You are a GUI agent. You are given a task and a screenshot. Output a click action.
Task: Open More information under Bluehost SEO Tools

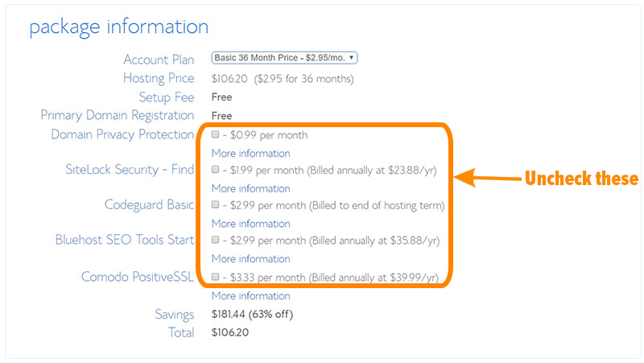pos(250,258)
